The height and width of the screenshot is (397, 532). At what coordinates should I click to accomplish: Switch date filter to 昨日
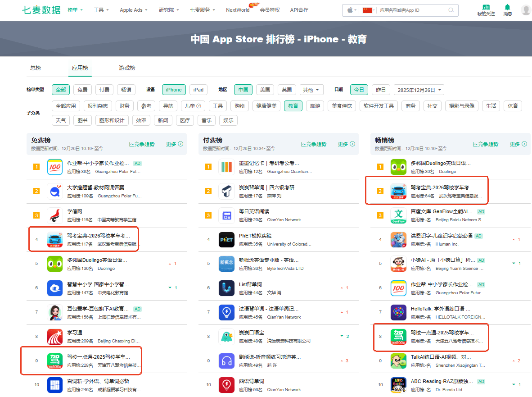point(381,90)
